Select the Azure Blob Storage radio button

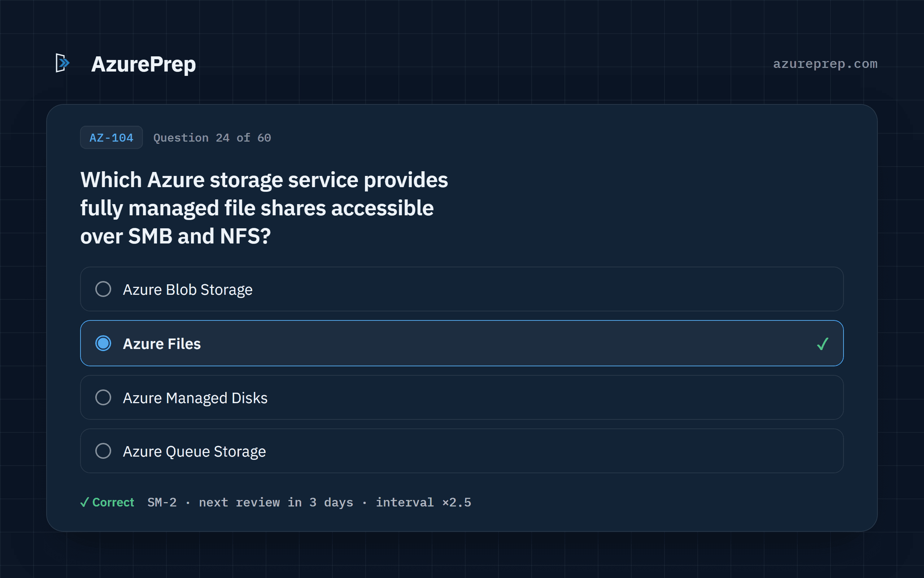click(103, 289)
